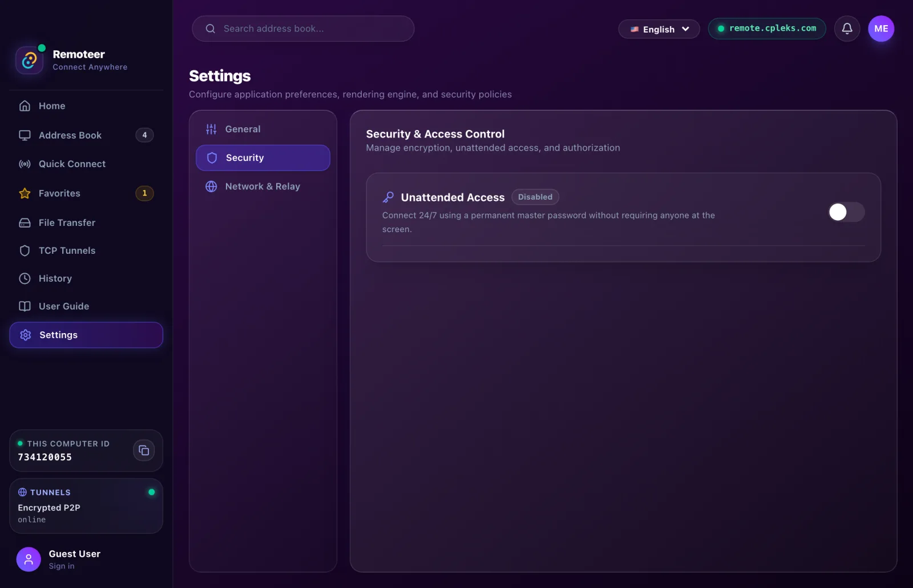Open TCP Tunnels in the sidebar
913x588 pixels.
(x=86, y=250)
